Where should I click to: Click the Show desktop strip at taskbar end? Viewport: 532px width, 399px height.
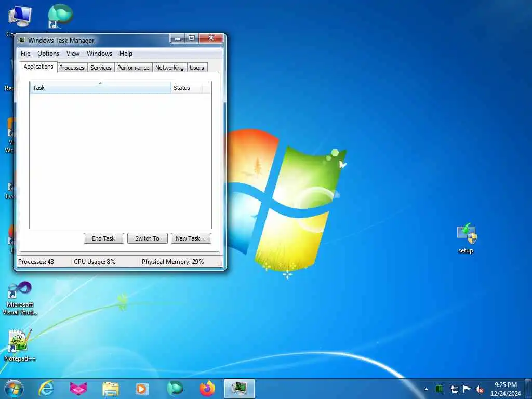(x=528, y=389)
